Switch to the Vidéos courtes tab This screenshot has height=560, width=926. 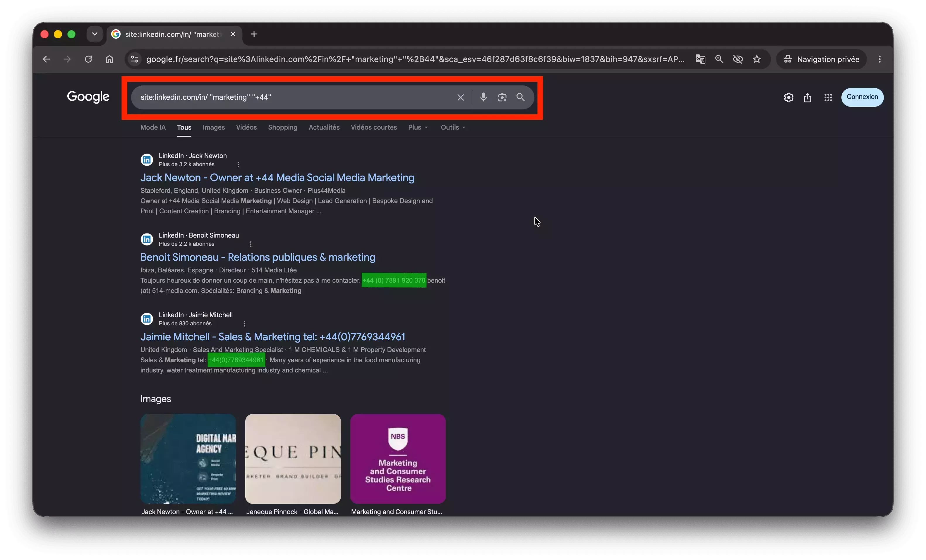tap(373, 127)
